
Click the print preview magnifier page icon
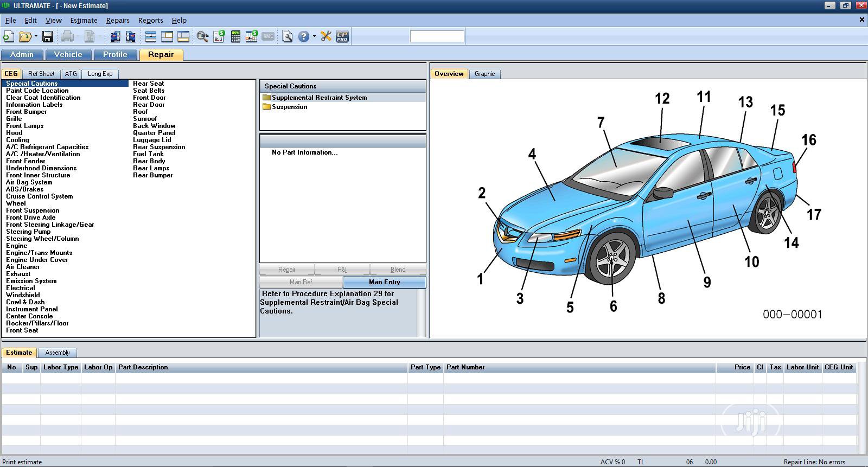(288, 37)
